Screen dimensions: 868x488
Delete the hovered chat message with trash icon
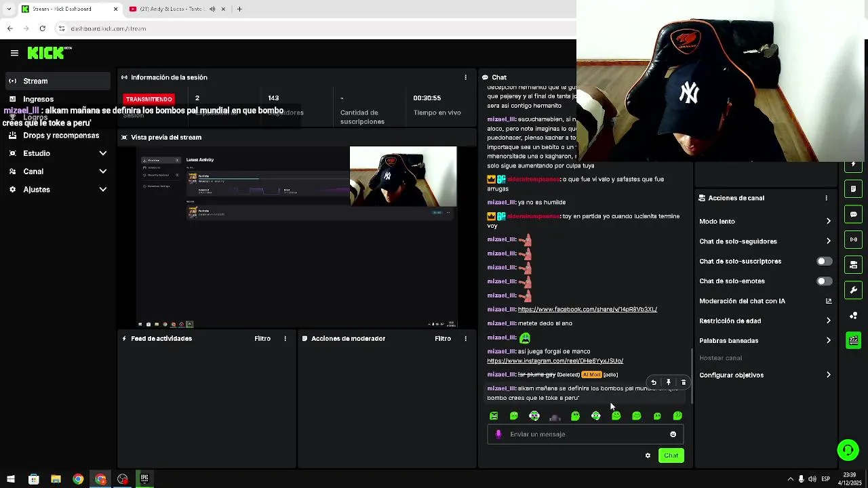(683, 382)
